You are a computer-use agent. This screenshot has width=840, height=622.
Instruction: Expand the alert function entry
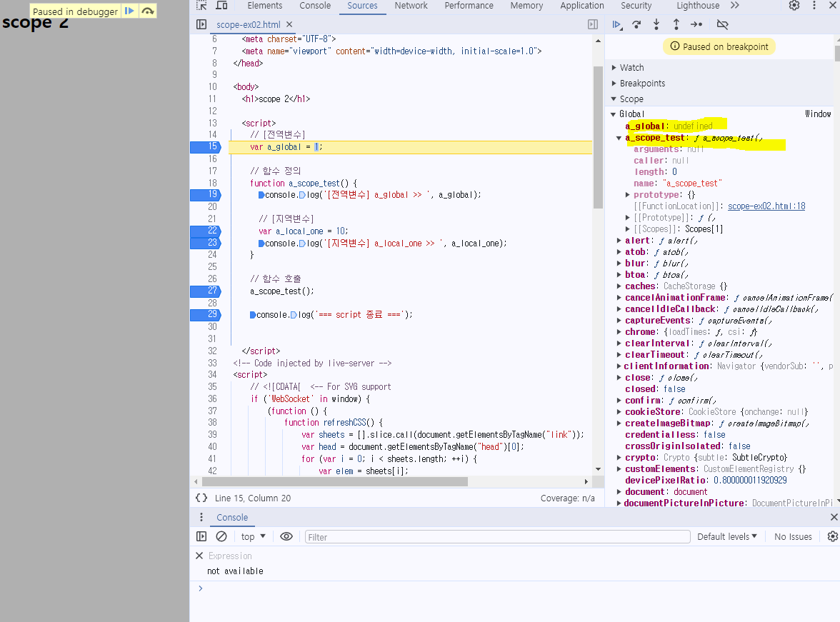pyautogui.click(x=619, y=241)
